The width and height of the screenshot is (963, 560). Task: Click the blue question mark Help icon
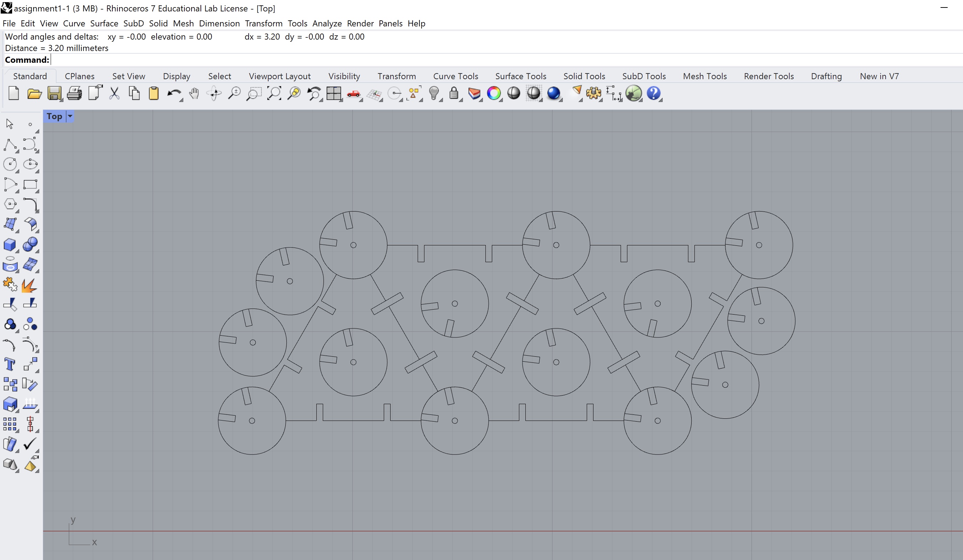[654, 93]
